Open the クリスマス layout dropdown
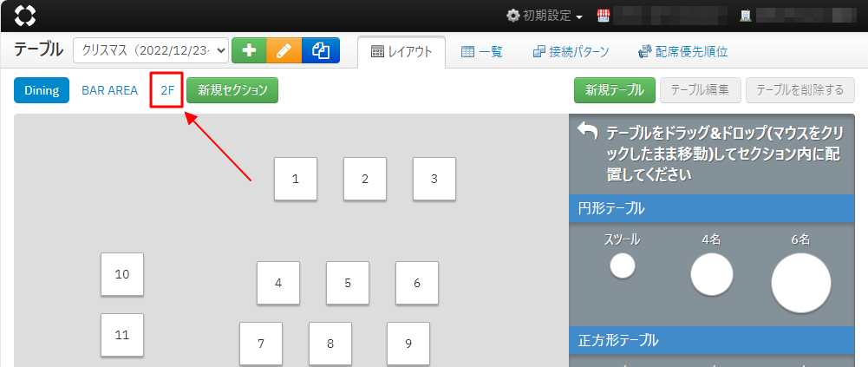 coord(151,51)
